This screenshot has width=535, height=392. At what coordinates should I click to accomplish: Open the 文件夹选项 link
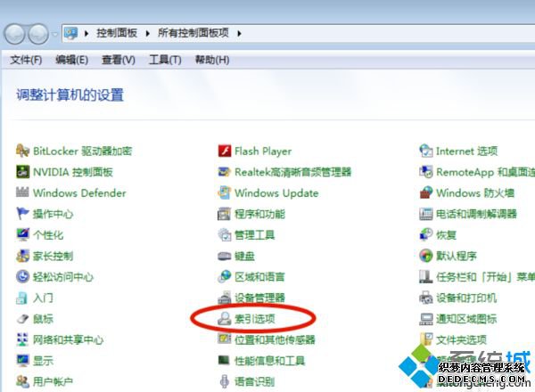pos(461,339)
